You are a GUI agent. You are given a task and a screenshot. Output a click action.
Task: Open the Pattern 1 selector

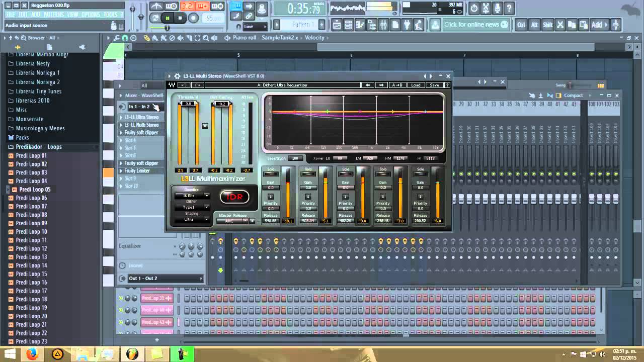coord(302,25)
